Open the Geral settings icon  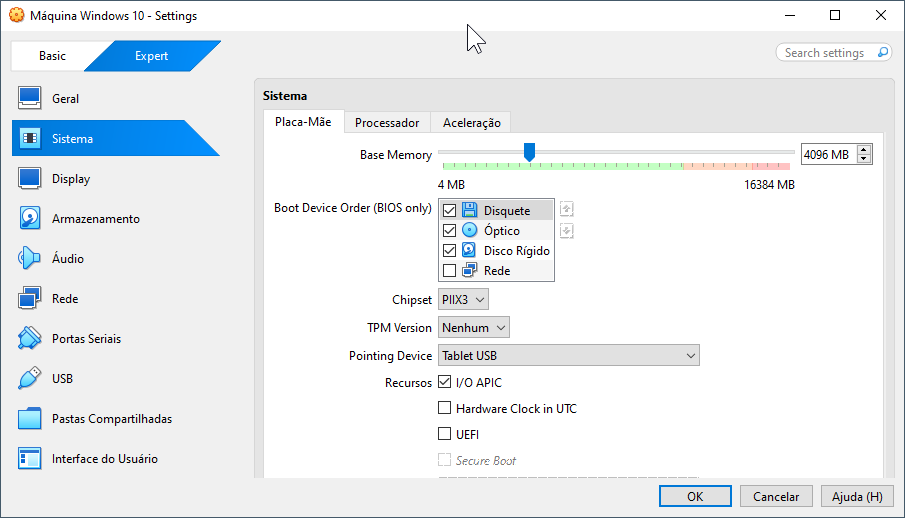coord(30,99)
